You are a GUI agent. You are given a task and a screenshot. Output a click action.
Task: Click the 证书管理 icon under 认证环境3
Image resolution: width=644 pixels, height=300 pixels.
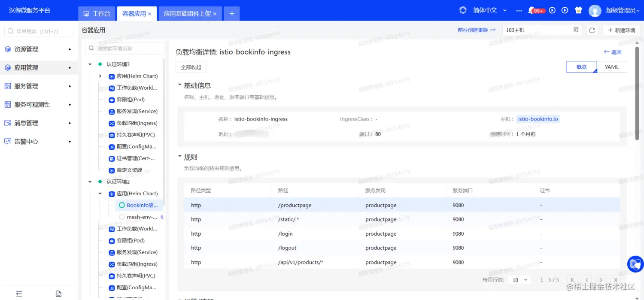coord(112,158)
